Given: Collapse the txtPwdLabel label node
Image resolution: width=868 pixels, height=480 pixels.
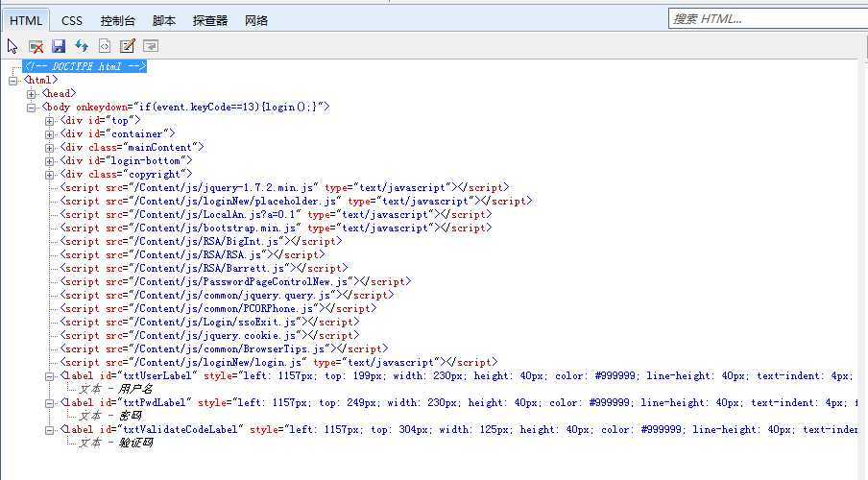Looking at the screenshot, I should [x=50, y=403].
